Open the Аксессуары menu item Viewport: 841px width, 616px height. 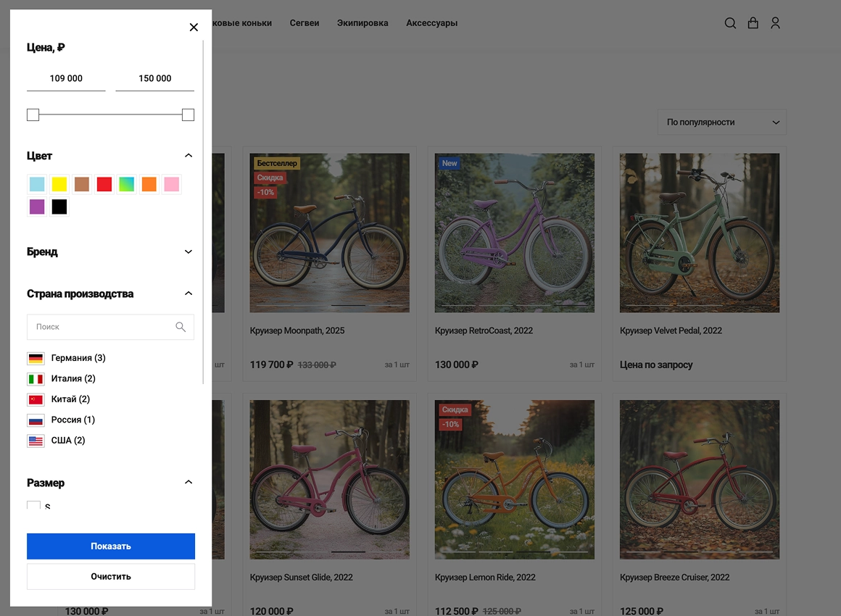tap(431, 23)
